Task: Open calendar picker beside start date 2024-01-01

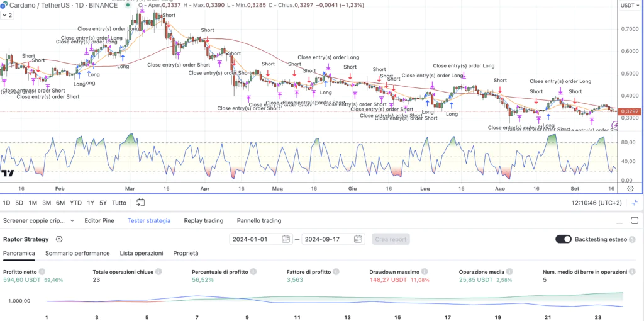Action: (x=286, y=239)
